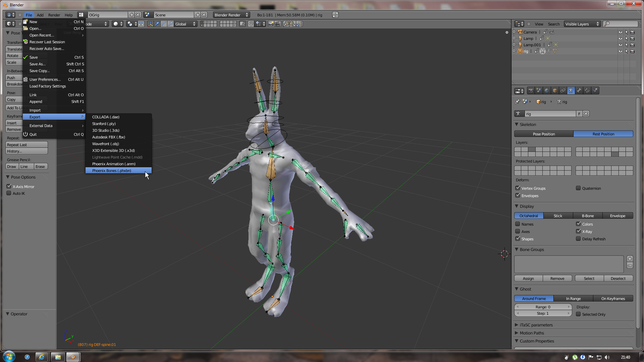Open the Blender Render engine dropdown

tap(231, 15)
